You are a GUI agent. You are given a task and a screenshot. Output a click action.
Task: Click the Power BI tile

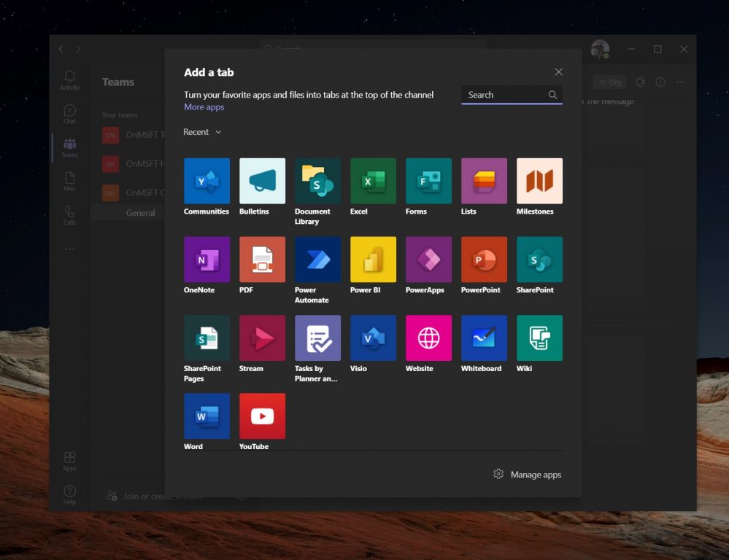(x=373, y=260)
